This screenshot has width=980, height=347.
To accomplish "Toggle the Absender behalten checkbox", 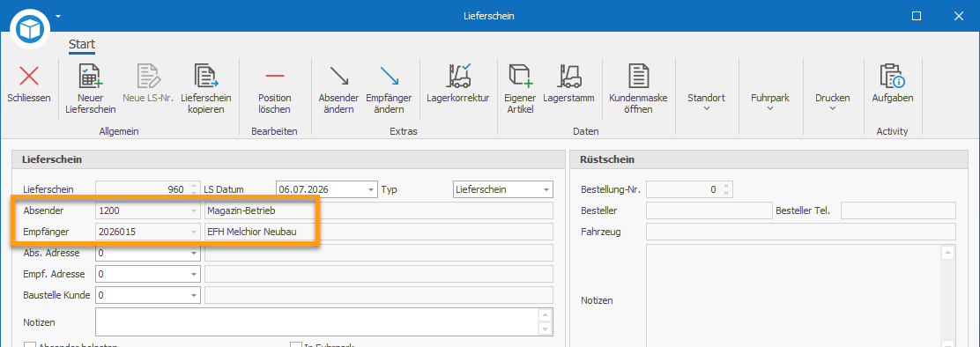I will tap(29, 346).
